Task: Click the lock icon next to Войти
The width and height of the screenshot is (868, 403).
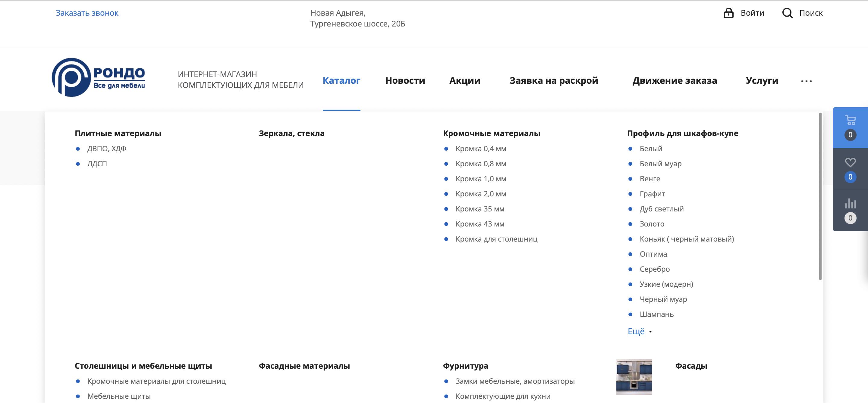Action: coord(728,13)
